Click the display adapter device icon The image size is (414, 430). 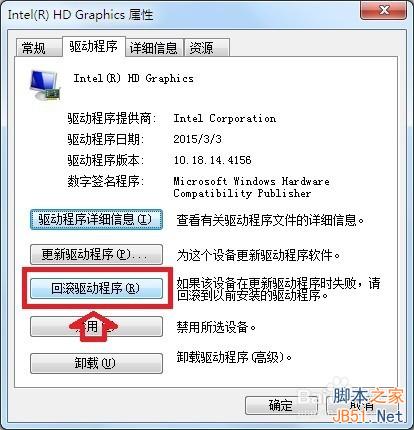click(x=46, y=85)
